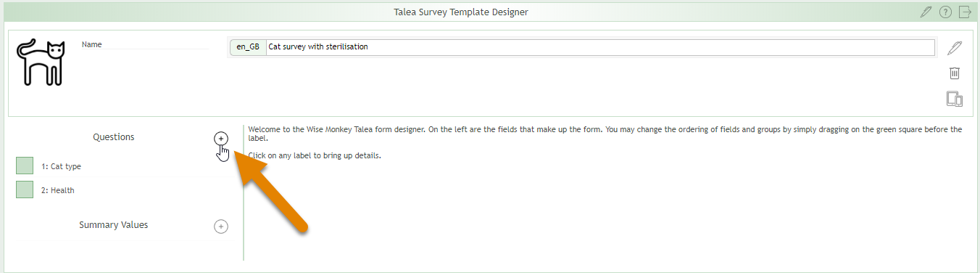The width and height of the screenshot is (980, 273).
Task: Add a new question with plus icon
Action: (x=221, y=138)
